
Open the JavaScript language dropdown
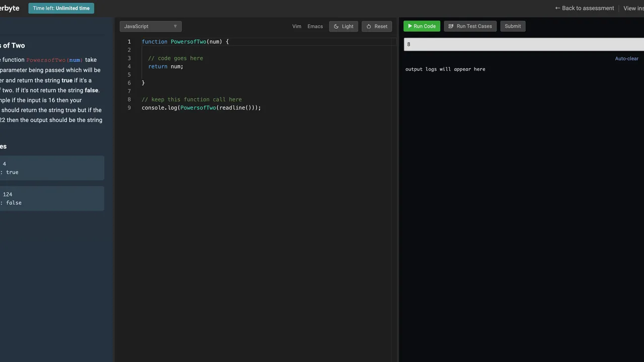[150, 26]
